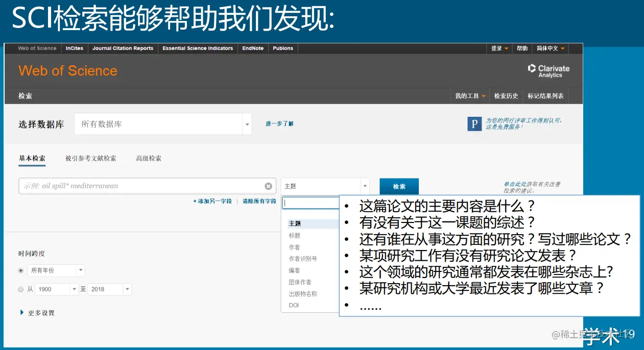Click the Web of Science orange title
This screenshot has height=350, width=644.
[x=68, y=71]
